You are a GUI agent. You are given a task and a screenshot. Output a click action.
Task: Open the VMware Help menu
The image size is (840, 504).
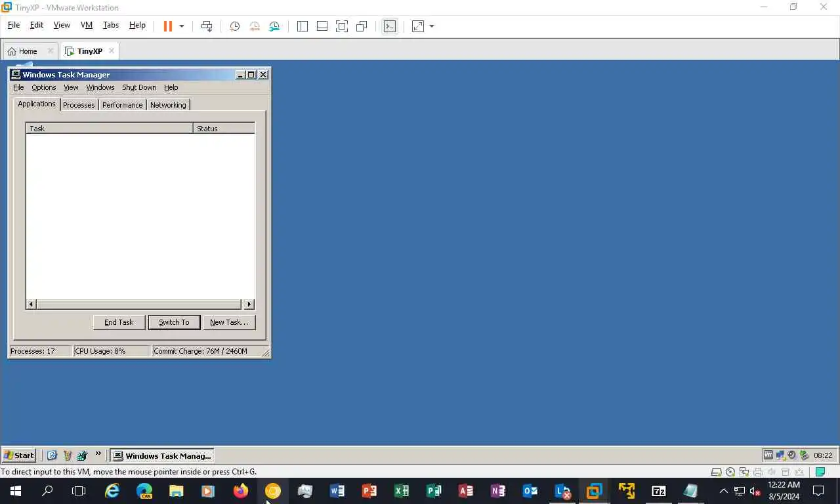coord(137,25)
